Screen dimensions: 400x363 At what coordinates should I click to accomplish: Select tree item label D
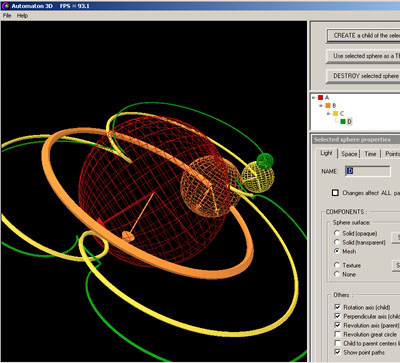[x=349, y=121]
